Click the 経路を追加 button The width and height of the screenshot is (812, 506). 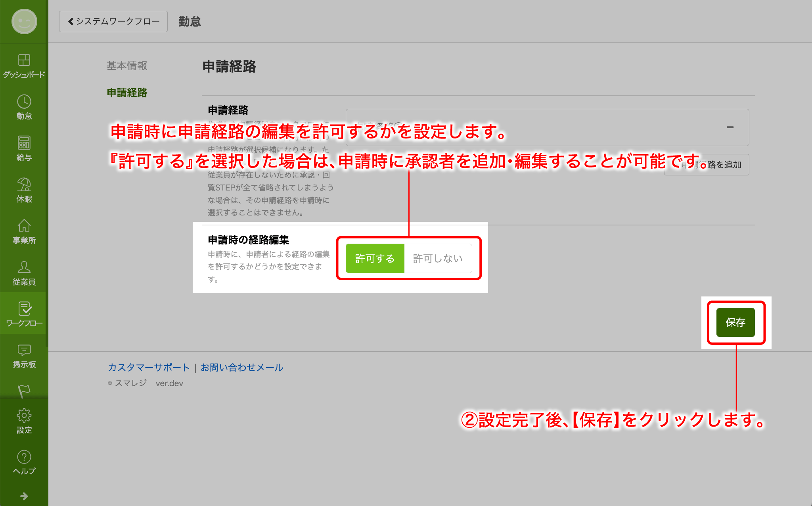(x=707, y=165)
